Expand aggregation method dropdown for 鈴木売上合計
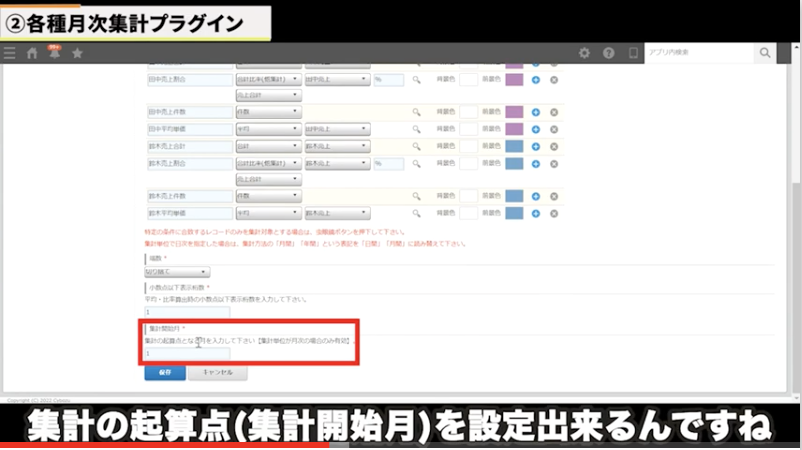 click(x=267, y=145)
